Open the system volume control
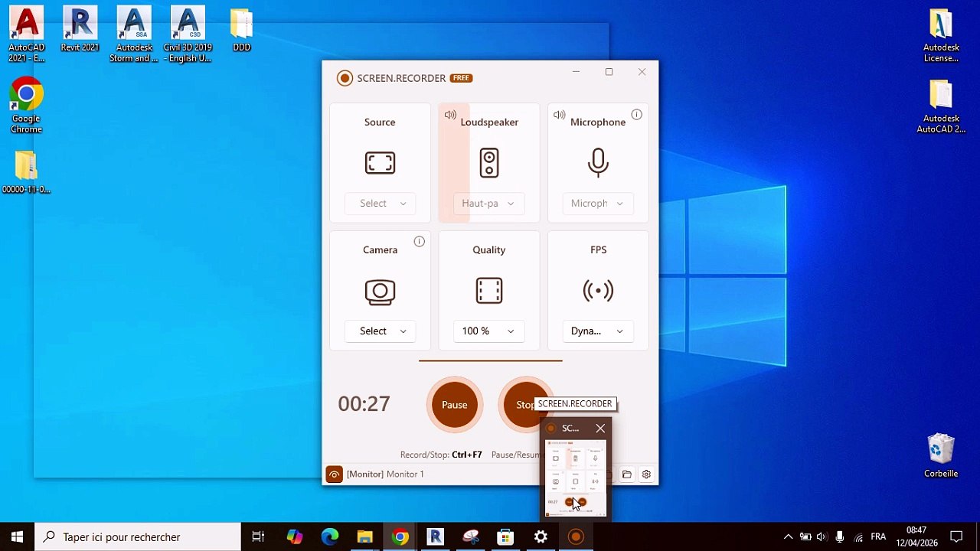980x551 pixels. point(822,537)
